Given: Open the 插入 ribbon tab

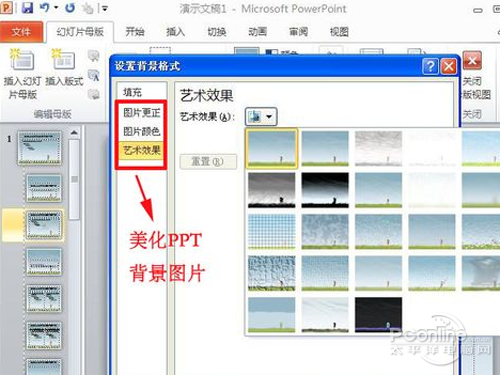Looking at the screenshot, I should tap(175, 32).
